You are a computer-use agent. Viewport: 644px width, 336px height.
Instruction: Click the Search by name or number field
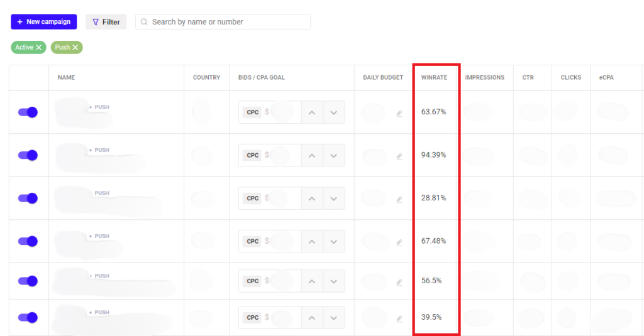pos(223,22)
